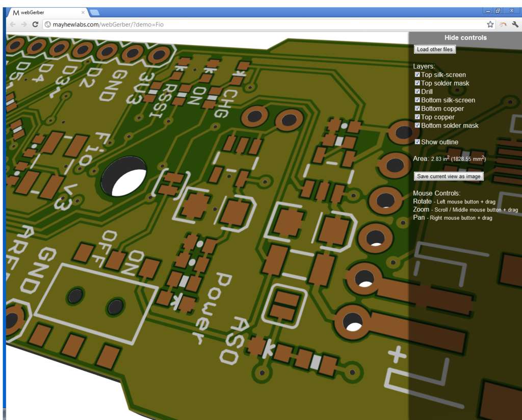The width and height of the screenshot is (522, 420).
Task: Click Save current view as image
Action: click(x=449, y=176)
